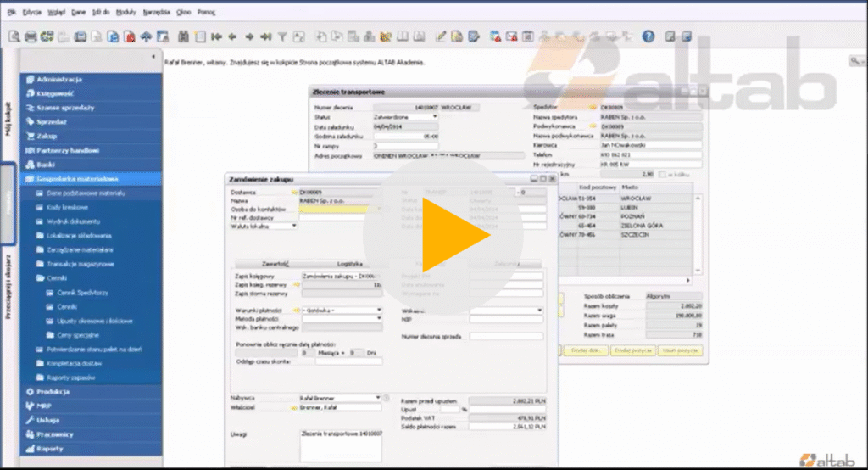
Task: Open the Banki module
Action: pos(92,165)
